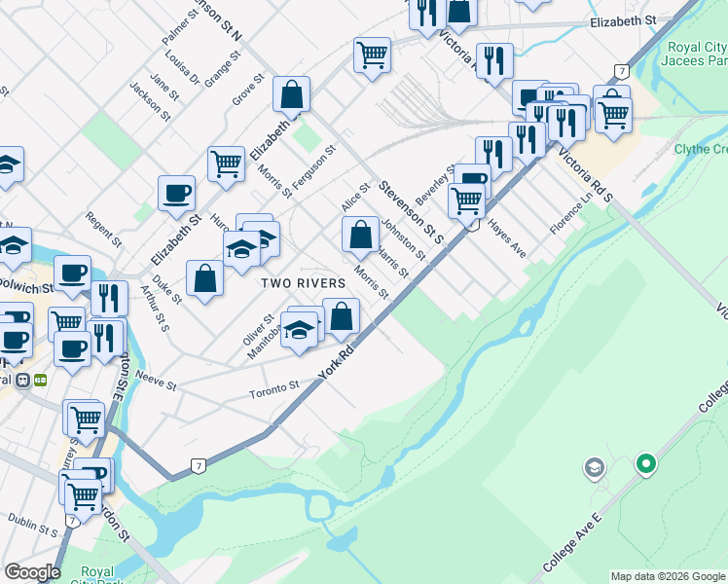
Task: Open shopping bag marker above York Rd label
Action: pos(341,318)
